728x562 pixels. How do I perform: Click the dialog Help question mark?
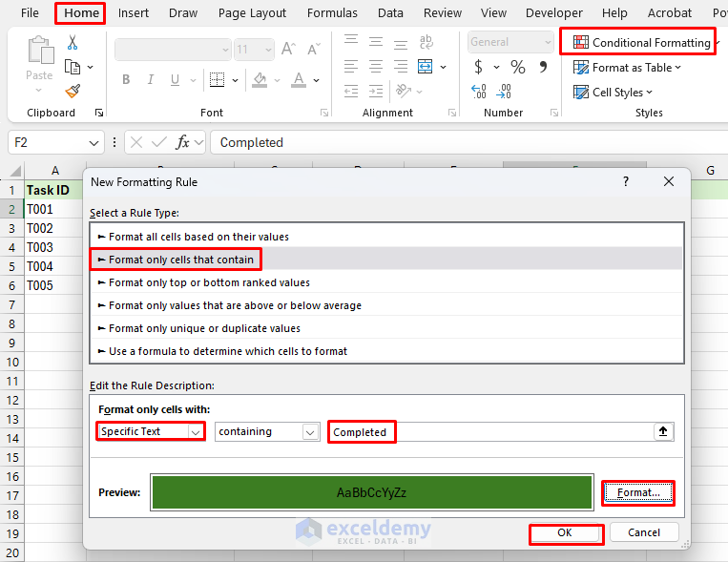tap(626, 181)
